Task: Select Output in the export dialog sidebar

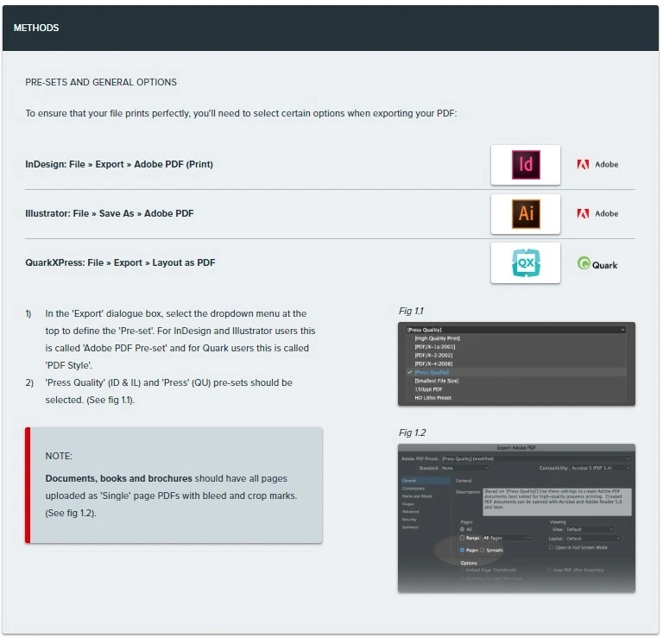Action: pyautogui.click(x=408, y=504)
